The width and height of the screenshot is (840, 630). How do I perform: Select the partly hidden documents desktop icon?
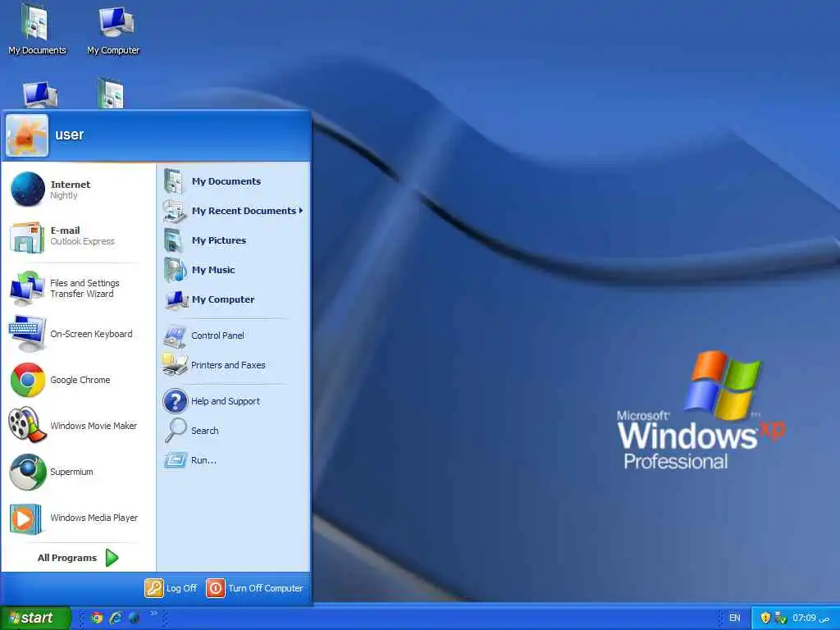[x=111, y=94]
